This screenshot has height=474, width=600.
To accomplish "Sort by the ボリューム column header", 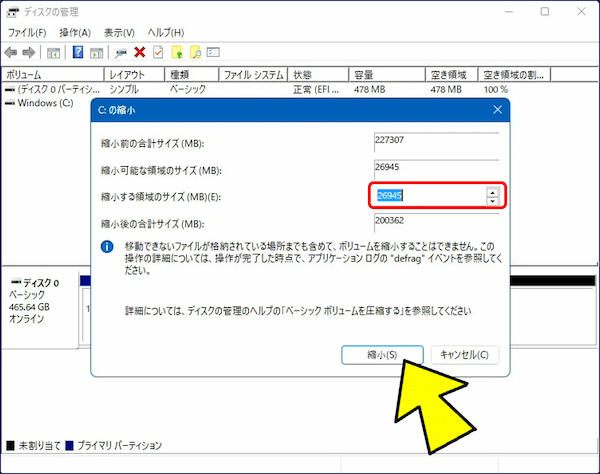I will [53, 75].
